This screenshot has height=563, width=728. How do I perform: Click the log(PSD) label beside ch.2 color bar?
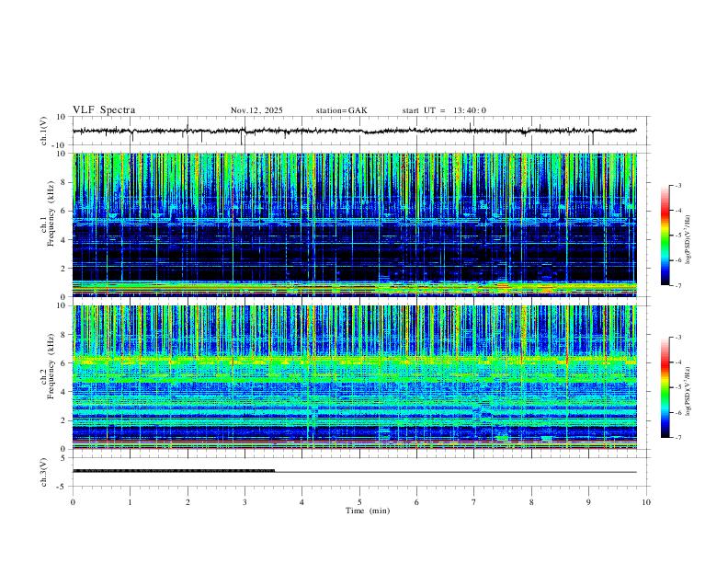click(688, 392)
